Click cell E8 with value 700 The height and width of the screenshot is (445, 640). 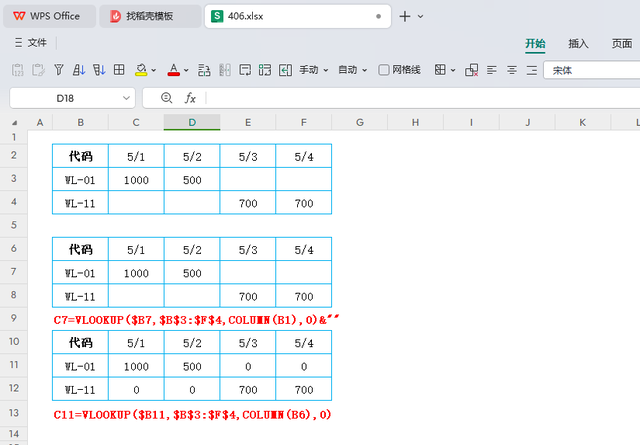pyautogui.click(x=248, y=296)
